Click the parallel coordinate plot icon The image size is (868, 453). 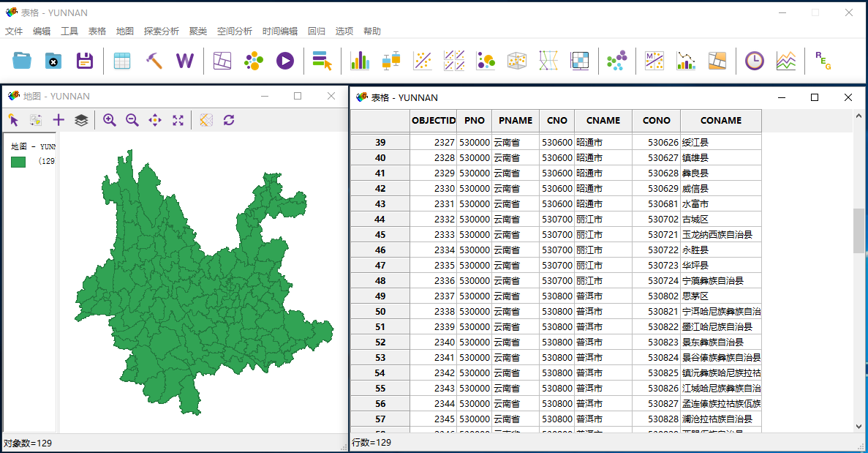point(548,61)
